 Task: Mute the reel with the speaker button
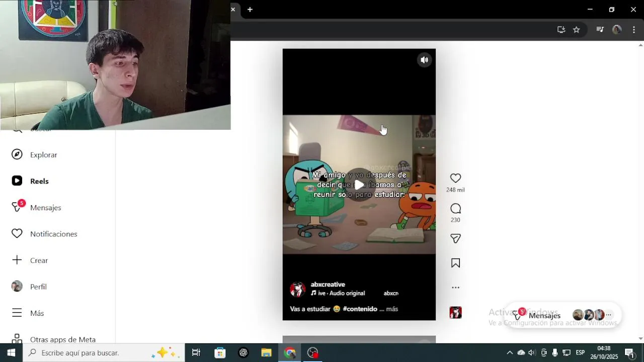[425, 60]
